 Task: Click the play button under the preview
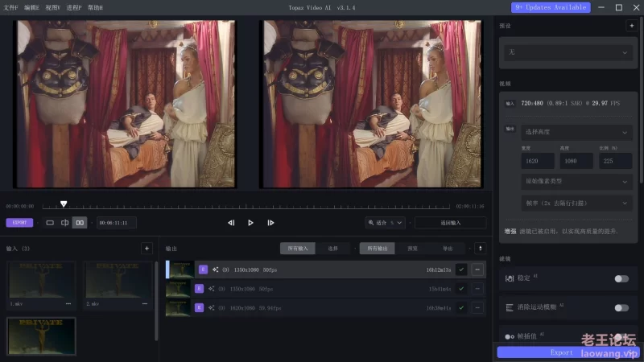(250, 223)
